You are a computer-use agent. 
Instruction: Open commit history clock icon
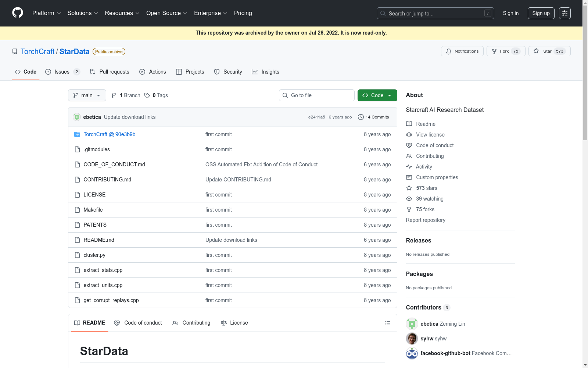pyautogui.click(x=361, y=117)
